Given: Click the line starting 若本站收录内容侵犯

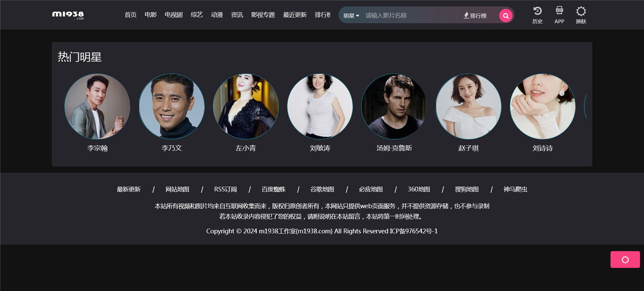Looking at the screenshot, I should pyautogui.click(x=321, y=216).
